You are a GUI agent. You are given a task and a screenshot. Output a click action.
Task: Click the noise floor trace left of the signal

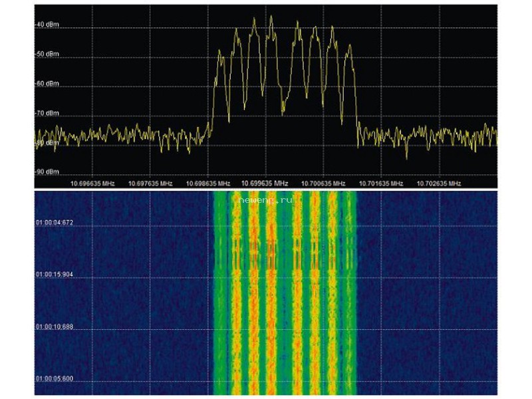click(x=122, y=136)
